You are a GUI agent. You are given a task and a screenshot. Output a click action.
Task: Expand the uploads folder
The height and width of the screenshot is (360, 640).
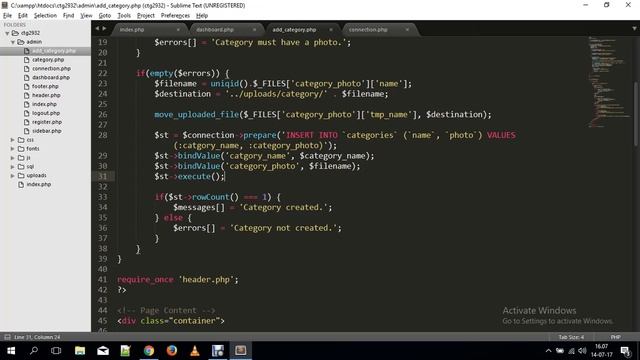tap(13, 176)
